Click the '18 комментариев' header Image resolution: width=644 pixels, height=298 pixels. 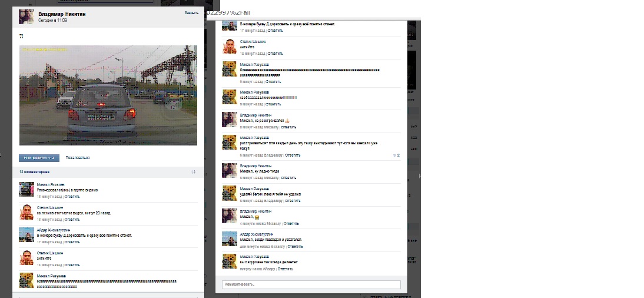34,172
